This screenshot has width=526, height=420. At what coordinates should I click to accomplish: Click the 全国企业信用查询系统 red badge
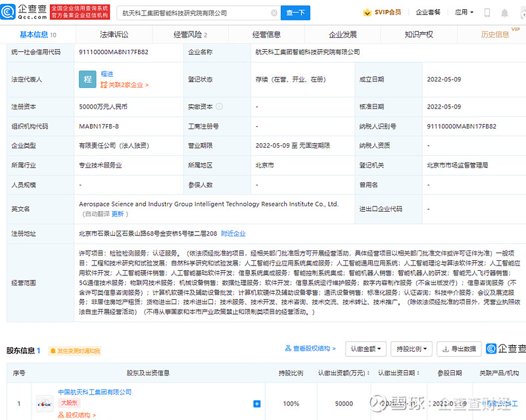click(x=80, y=12)
